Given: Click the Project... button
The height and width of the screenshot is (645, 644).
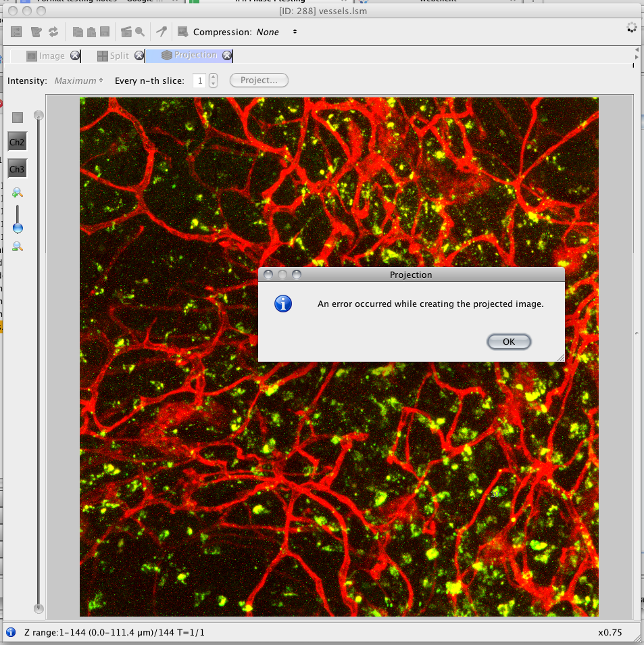Looking at the screenshot, I should [x=259, y=80].
